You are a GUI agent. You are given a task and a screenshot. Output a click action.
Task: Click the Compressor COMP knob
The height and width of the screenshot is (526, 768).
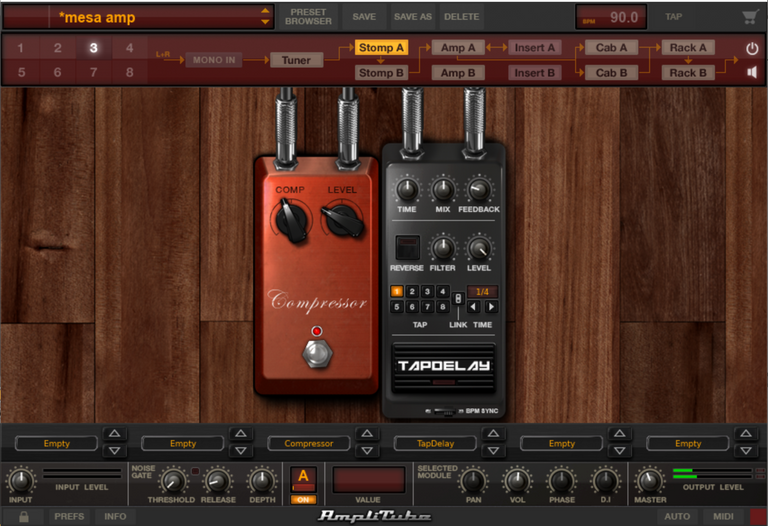click(292, 221)
